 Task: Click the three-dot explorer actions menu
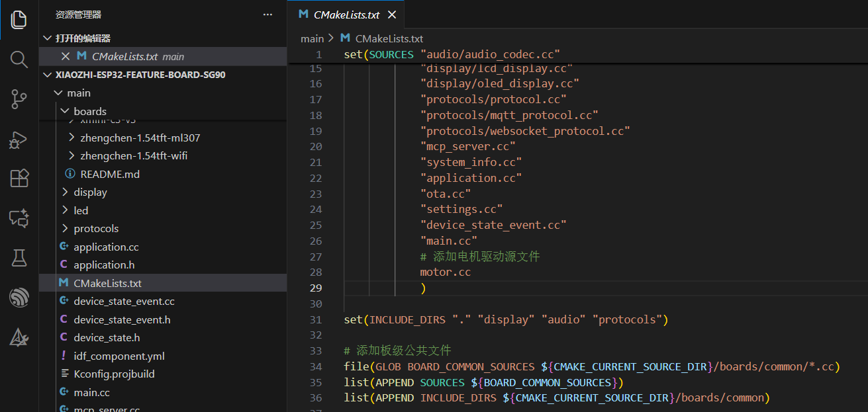tap(267, 15)
